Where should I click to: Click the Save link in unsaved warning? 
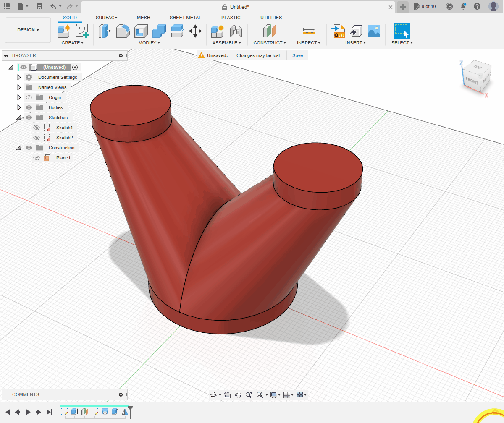click(x=297, y=55)
